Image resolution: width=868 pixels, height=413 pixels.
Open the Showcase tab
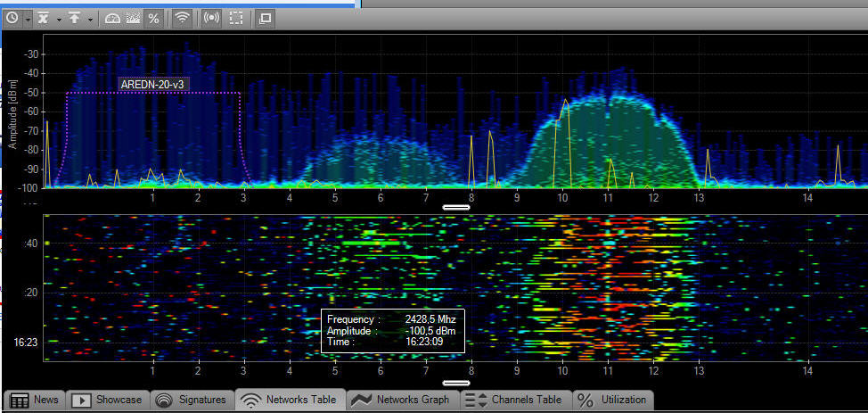point(109,400)
